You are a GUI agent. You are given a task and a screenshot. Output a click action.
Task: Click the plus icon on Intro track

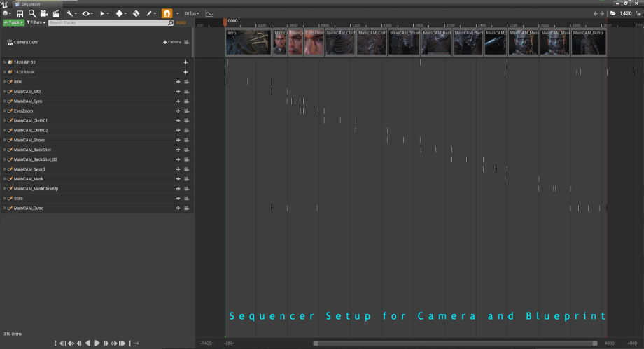click(178, 82)
